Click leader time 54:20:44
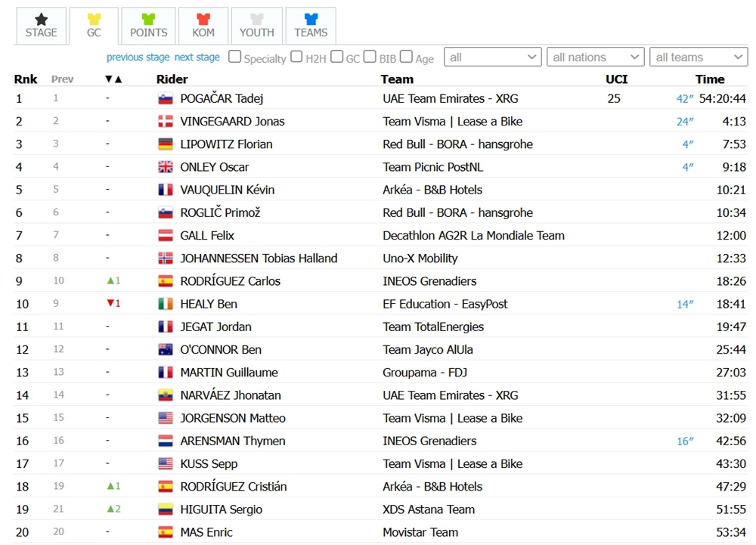The width and height of the screenshot is (756, 545). (722, 98)
